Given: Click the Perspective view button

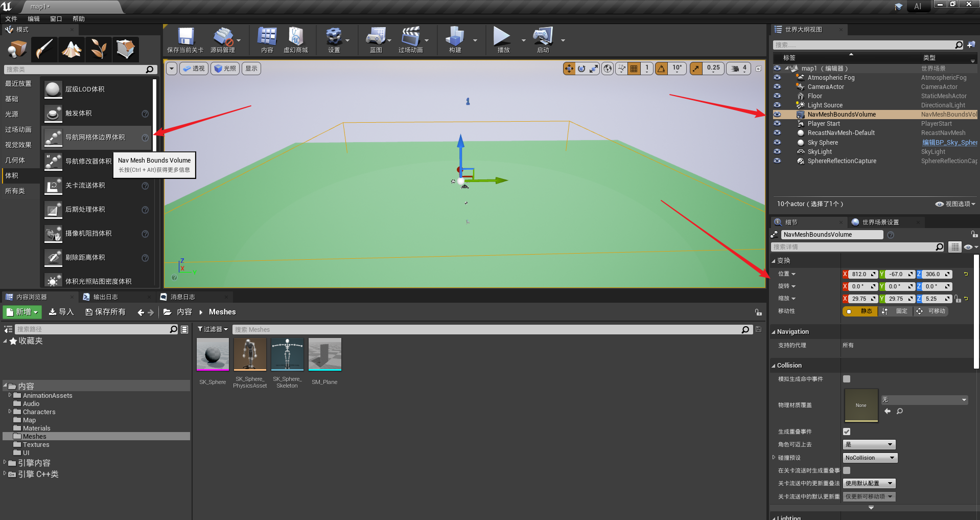Looking at the screenshot, I should tap(194, 69).
